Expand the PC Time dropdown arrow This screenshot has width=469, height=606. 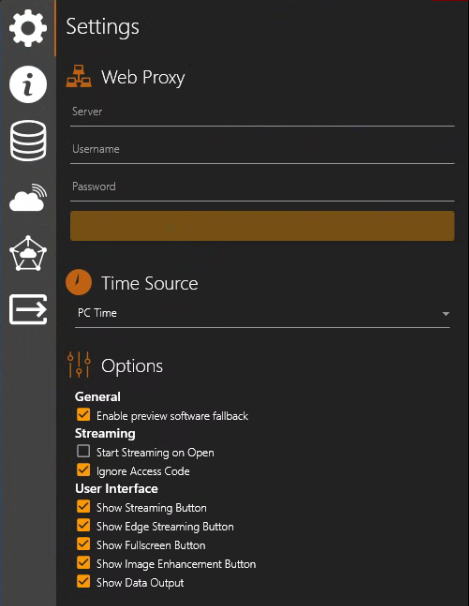pos(446,314)
